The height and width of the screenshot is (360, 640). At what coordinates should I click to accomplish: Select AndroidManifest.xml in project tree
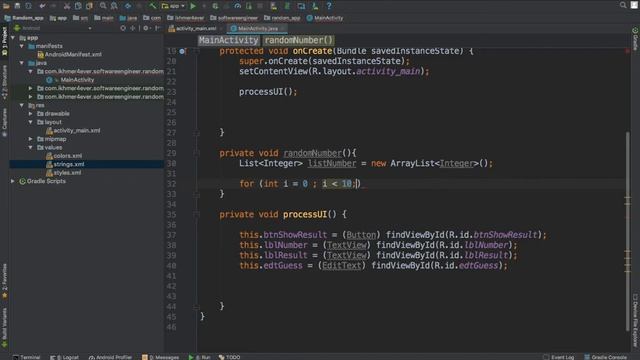point(69,54)
